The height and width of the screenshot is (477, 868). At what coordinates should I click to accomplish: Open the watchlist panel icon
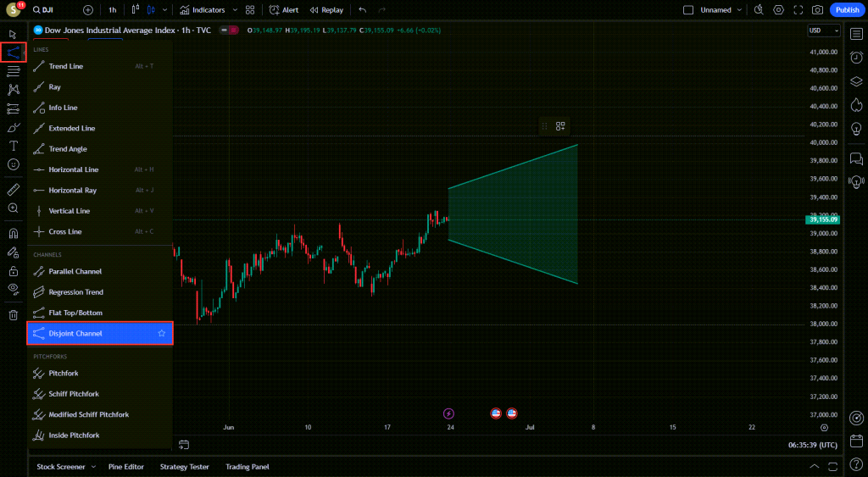tap(856, 34)
